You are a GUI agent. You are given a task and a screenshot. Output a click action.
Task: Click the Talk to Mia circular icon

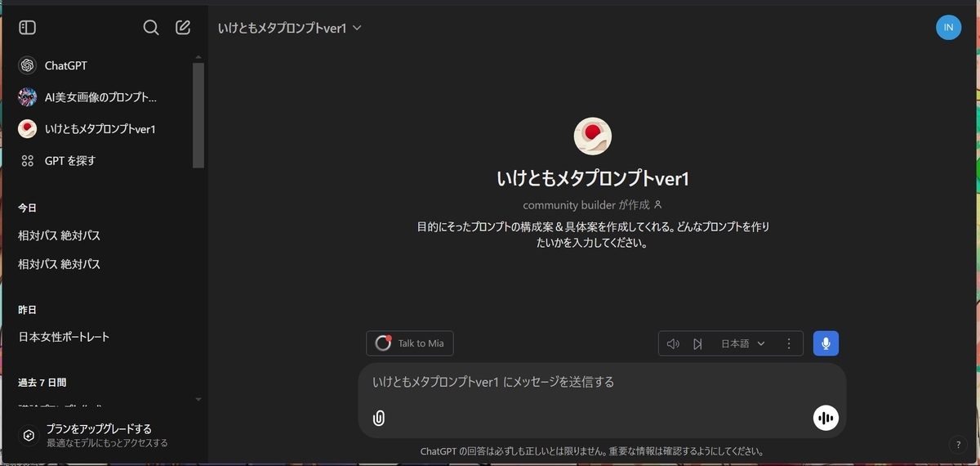pyautogui.click(x=383, y=343)
